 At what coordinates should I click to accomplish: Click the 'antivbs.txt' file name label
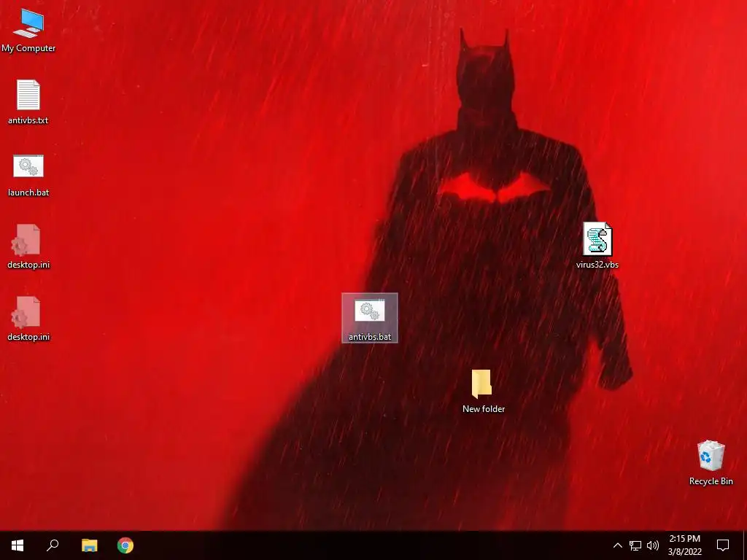(28, 120)
